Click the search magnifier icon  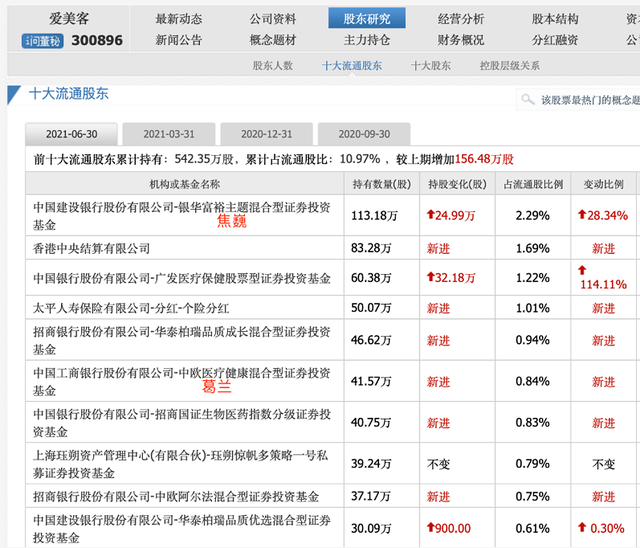pos(528,99)
